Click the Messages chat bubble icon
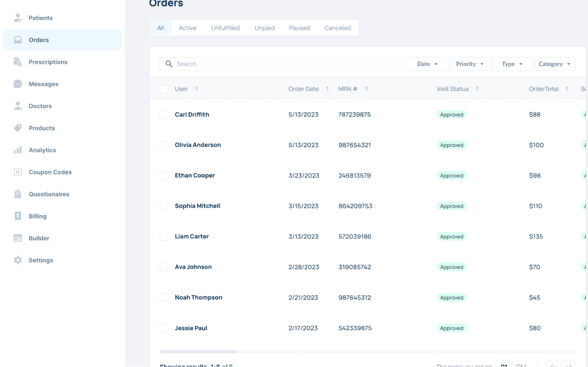Screen dimensions: 588x367 18,84
